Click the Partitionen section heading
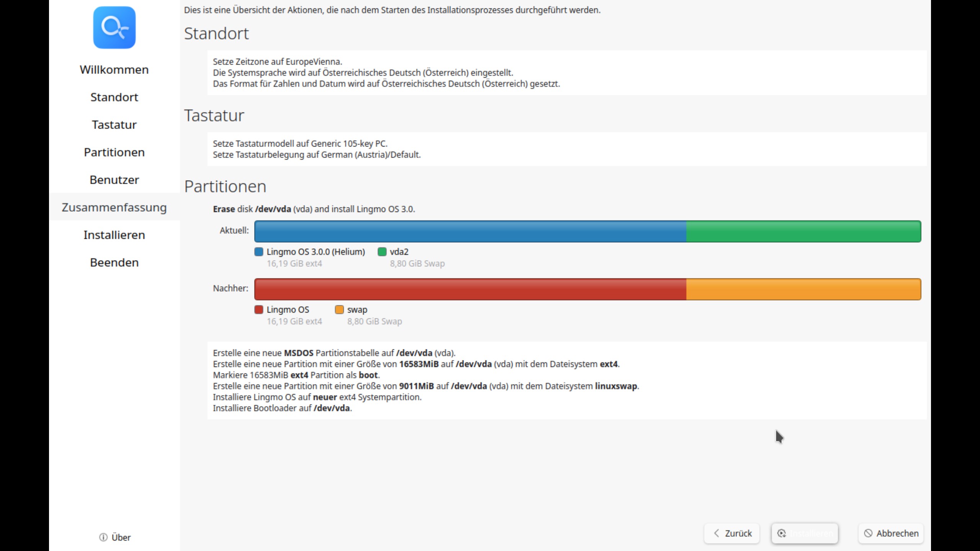This screenshot has width=980, height=551. (x=225, y=187)
